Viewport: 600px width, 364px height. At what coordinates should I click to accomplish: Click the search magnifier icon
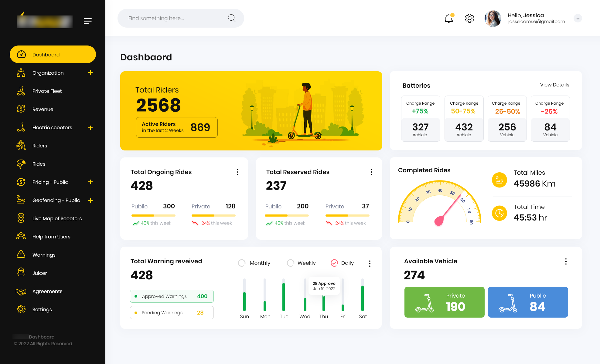click(232, 18)
